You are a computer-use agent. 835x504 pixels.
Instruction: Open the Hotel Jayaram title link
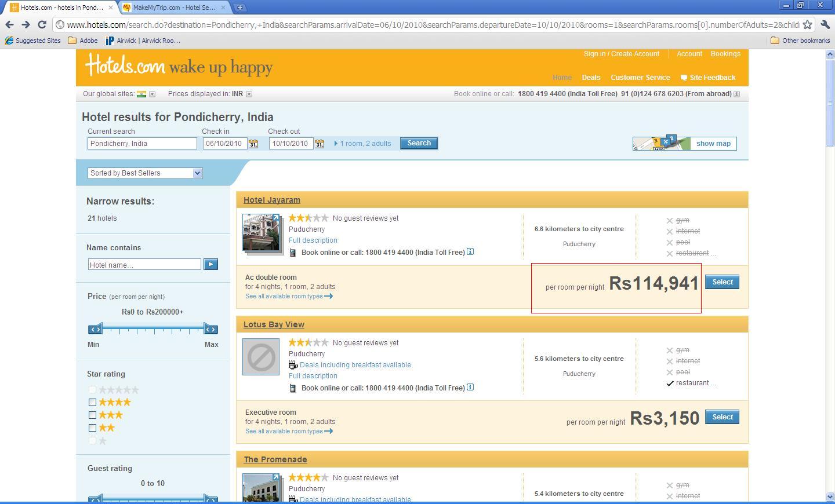[271, 200]
